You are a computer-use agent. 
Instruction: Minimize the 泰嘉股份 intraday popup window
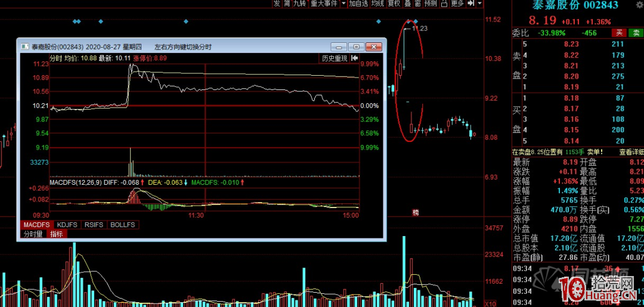point(339,46)
